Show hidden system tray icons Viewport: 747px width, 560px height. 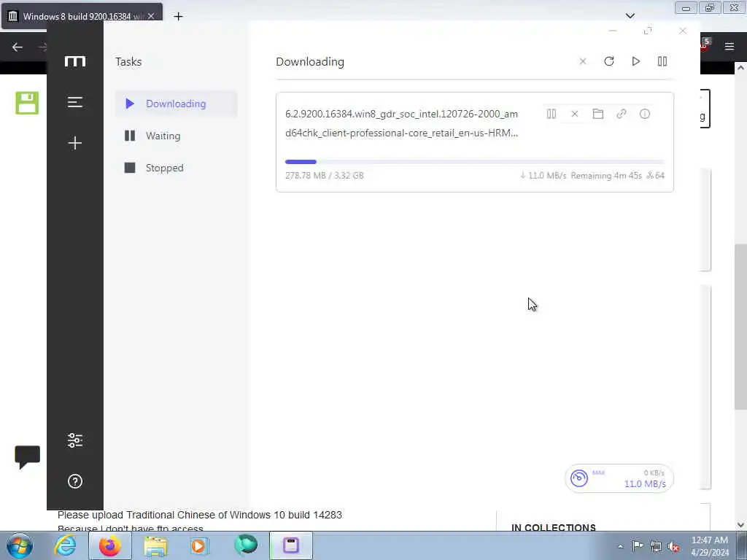[x=620, y=546]
